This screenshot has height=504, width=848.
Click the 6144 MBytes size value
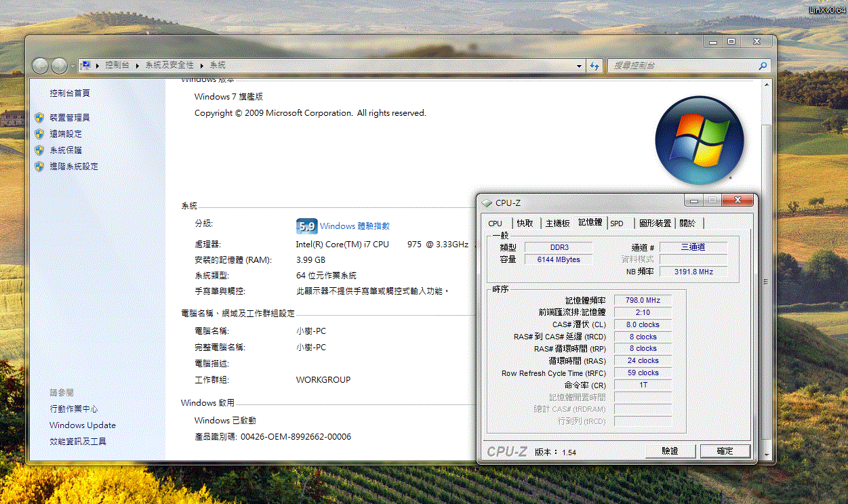coord(558,259)
